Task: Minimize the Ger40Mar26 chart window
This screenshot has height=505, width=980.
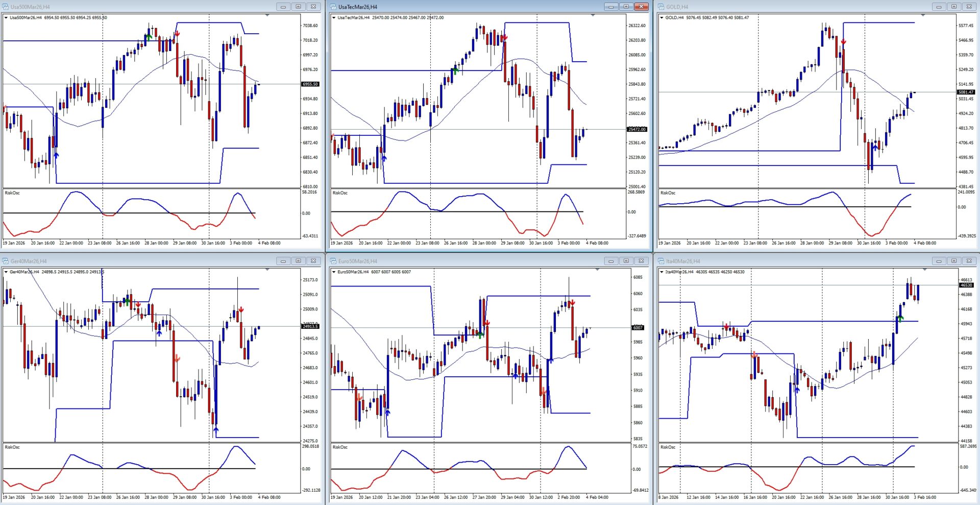Action: tap(283, 261)
